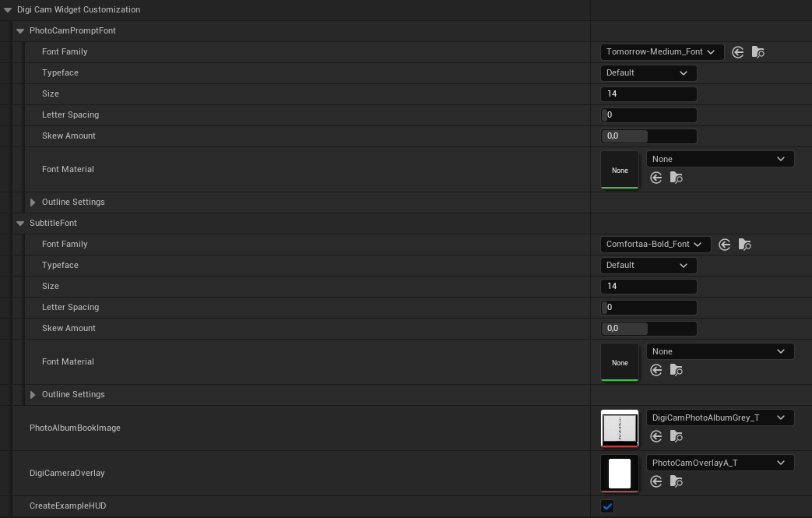The height and width of the screenshot is (518, 812).
Task: Click the DigiCameraOverlay texture thumbnail
Action: pos(619,474)
